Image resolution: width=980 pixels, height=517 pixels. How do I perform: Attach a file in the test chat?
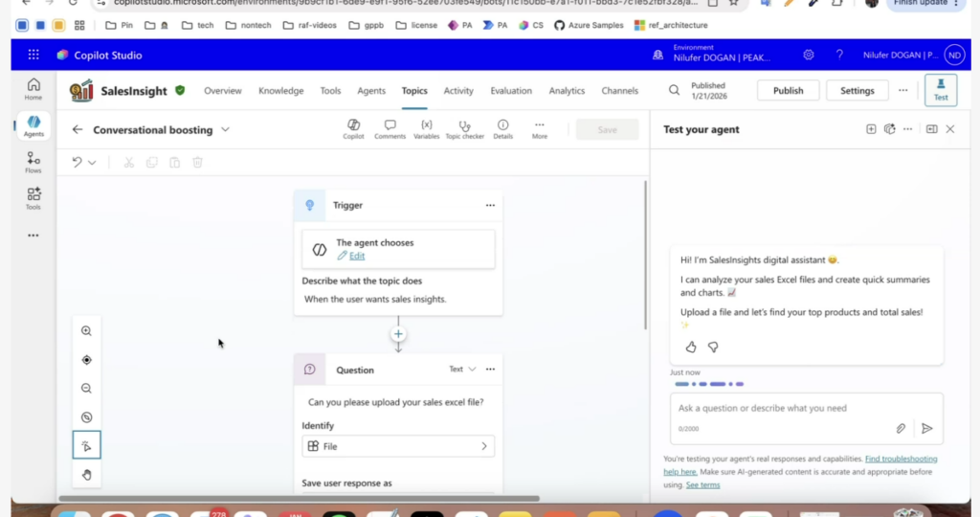coord(901,428)
